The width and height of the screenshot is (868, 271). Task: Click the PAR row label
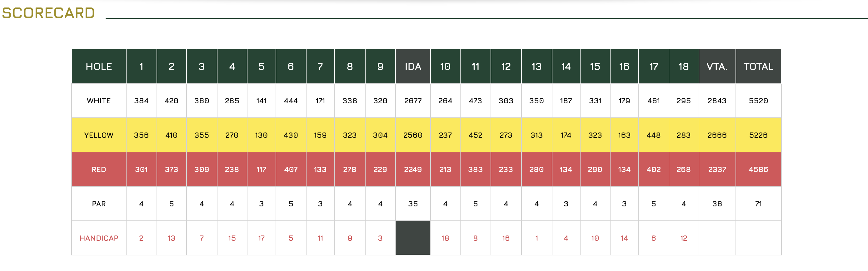pos(99,204)
